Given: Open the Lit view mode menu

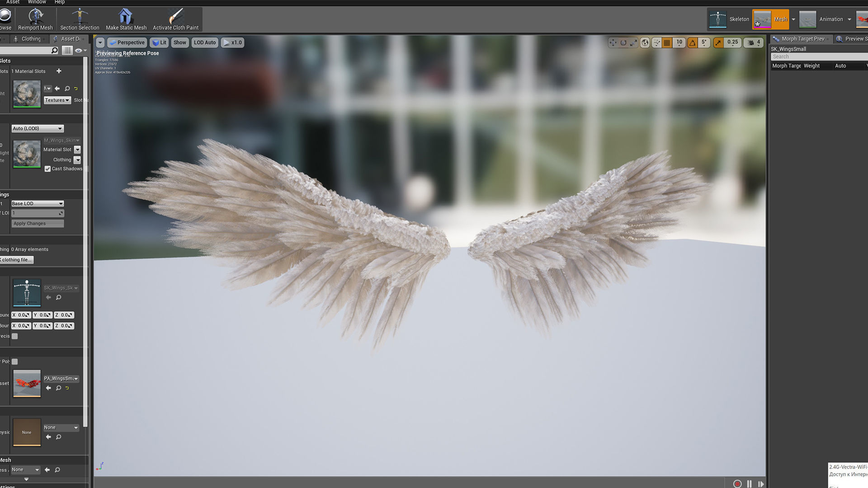Looking at the screenshot, I should pos(159,42).
